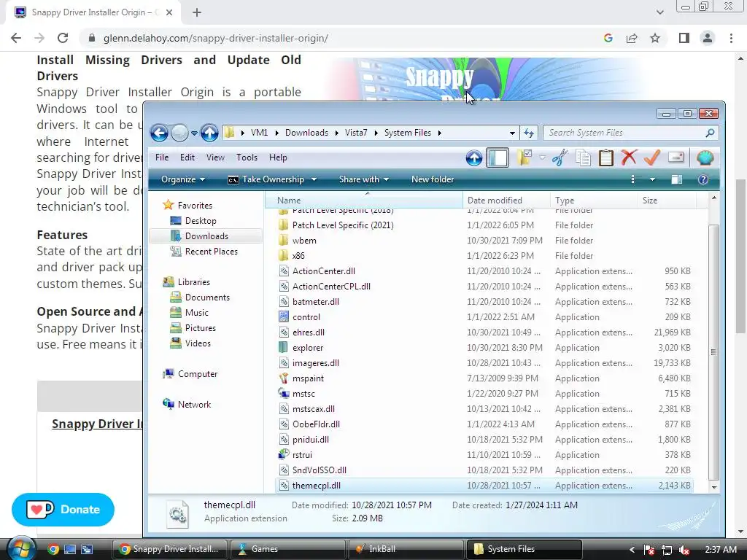
Task: Click the Explorer Forward arrow button
Action: 179,133
